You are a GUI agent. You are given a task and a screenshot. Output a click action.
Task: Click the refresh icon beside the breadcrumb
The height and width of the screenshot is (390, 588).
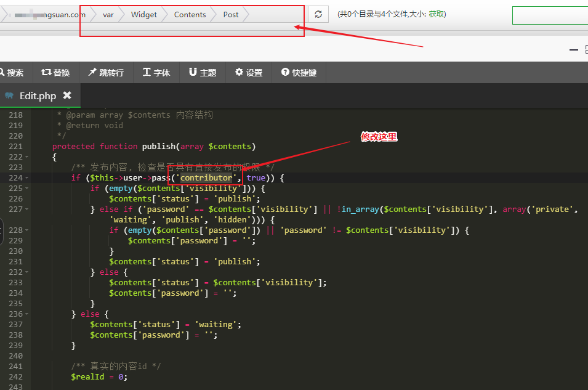click(x=318, y=14)
